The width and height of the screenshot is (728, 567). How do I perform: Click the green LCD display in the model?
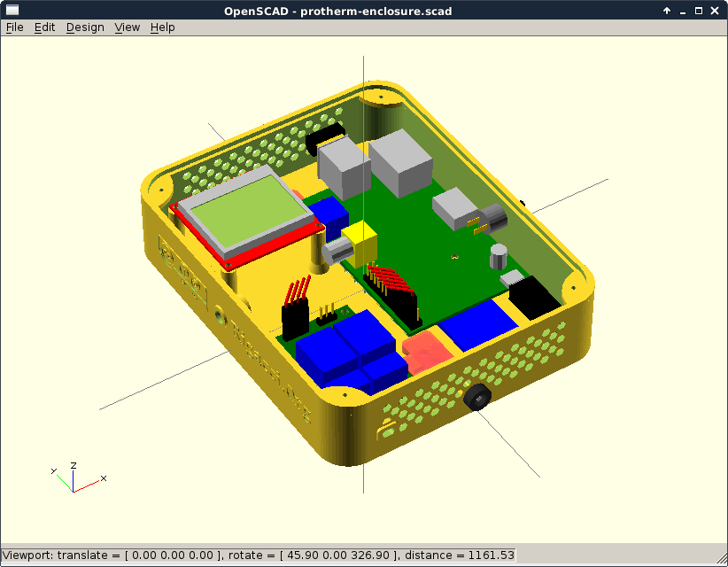point(250,211)
